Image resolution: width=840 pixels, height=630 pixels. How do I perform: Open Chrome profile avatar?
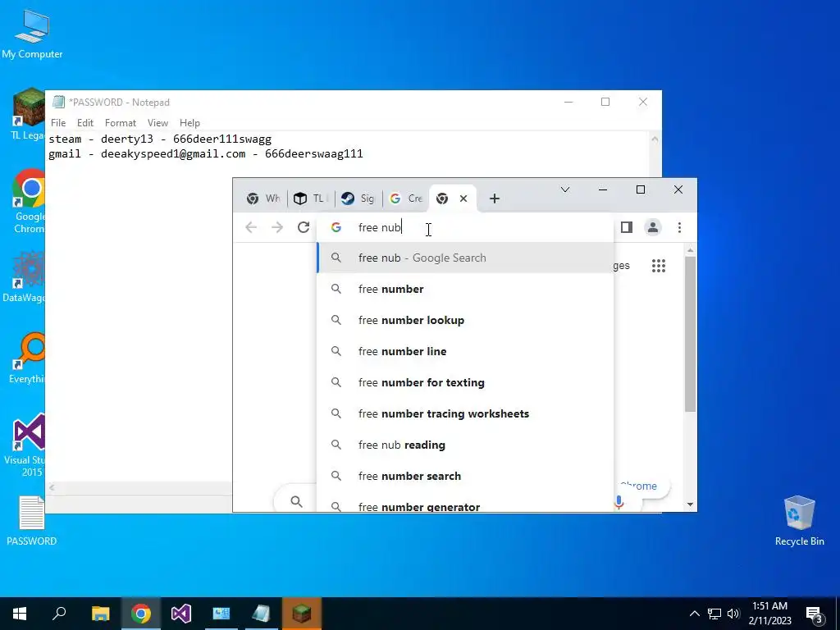point(652,228)
